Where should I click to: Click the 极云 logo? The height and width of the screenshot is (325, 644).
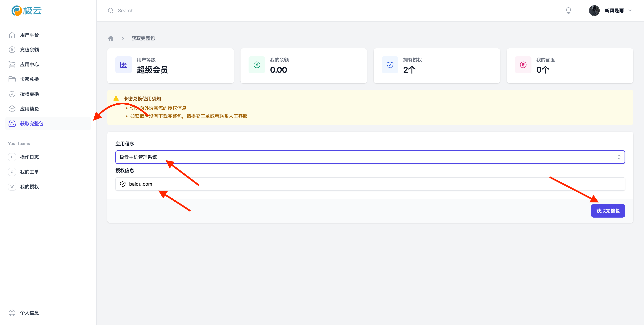tap(26, 11)
